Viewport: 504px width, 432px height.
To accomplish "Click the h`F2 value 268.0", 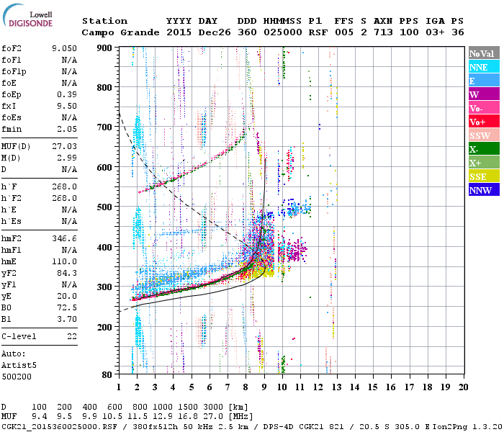I will click(x=64, y=198).
